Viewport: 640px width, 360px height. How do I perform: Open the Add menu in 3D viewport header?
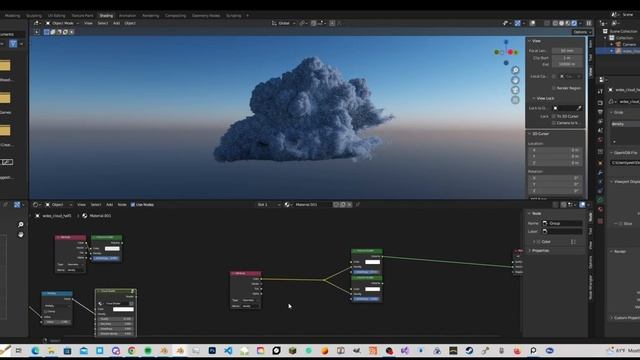[116, 23]
